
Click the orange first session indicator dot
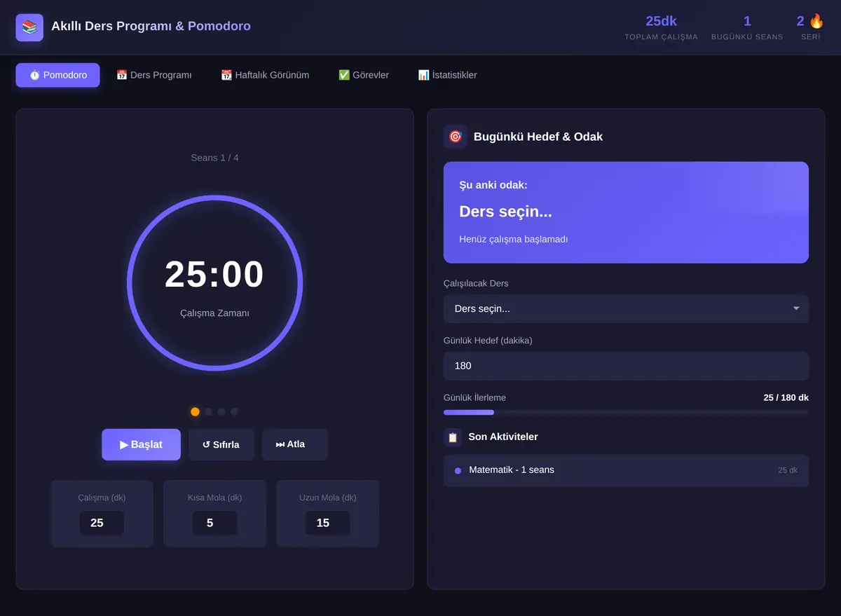[x=195, y=412]
